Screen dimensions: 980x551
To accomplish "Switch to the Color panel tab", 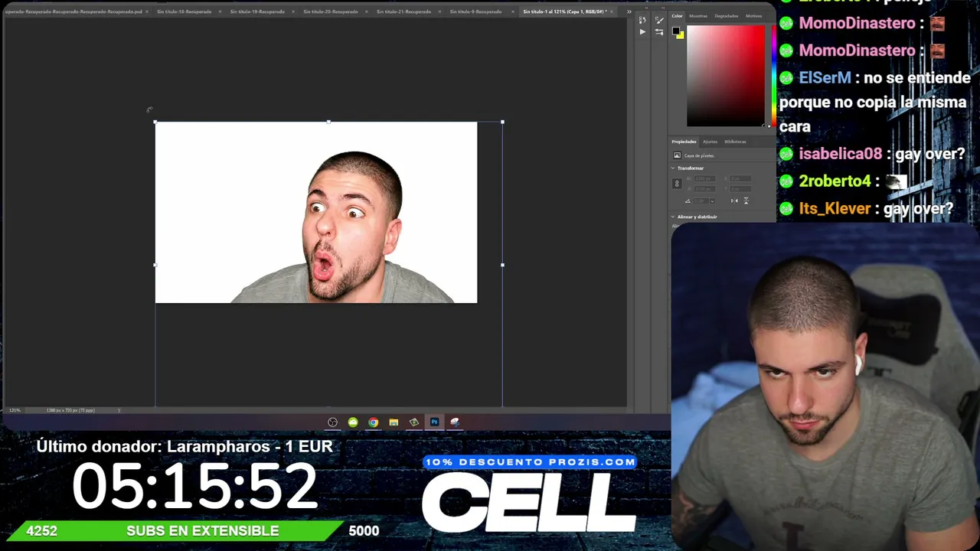I will [x=677, y=16].
